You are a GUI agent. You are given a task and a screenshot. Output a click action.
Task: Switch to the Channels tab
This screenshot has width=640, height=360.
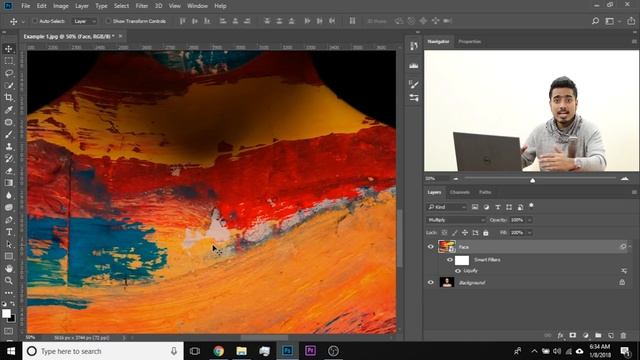pyautogui.click(x=460, y=192)
